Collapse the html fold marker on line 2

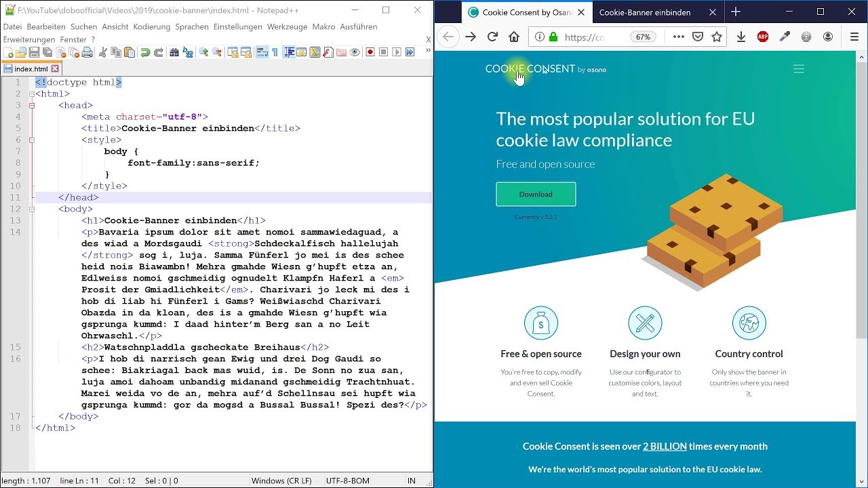pyautogui.click(x=31, y=94)
